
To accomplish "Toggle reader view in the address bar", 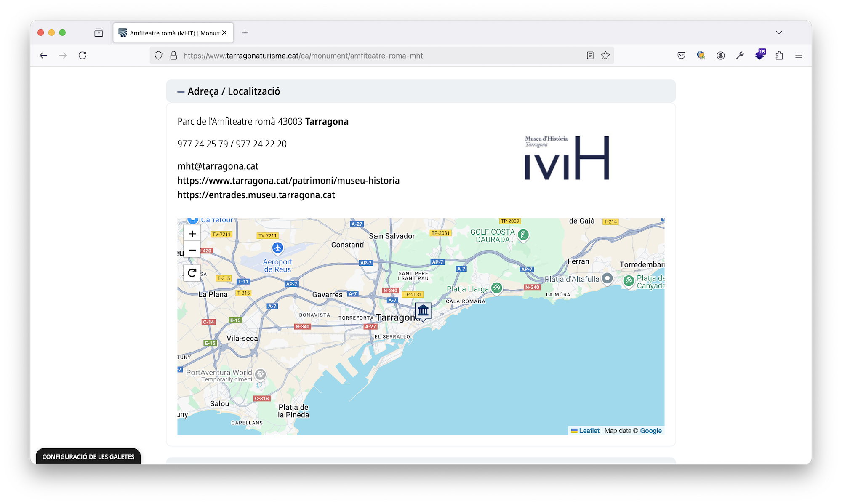I will (x=590, y=56).
